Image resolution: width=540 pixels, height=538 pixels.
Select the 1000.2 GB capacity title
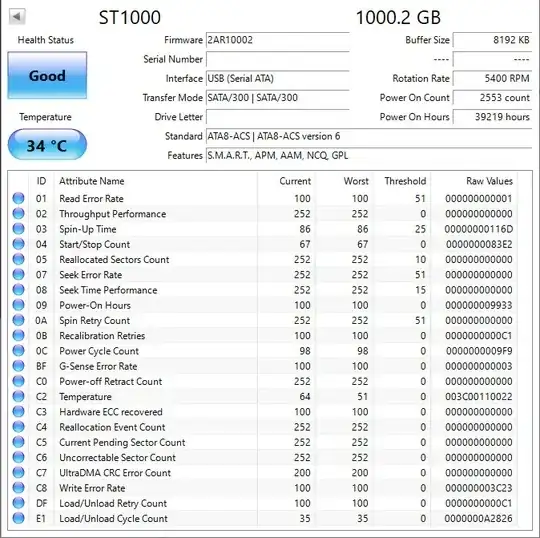click(398, 17)
